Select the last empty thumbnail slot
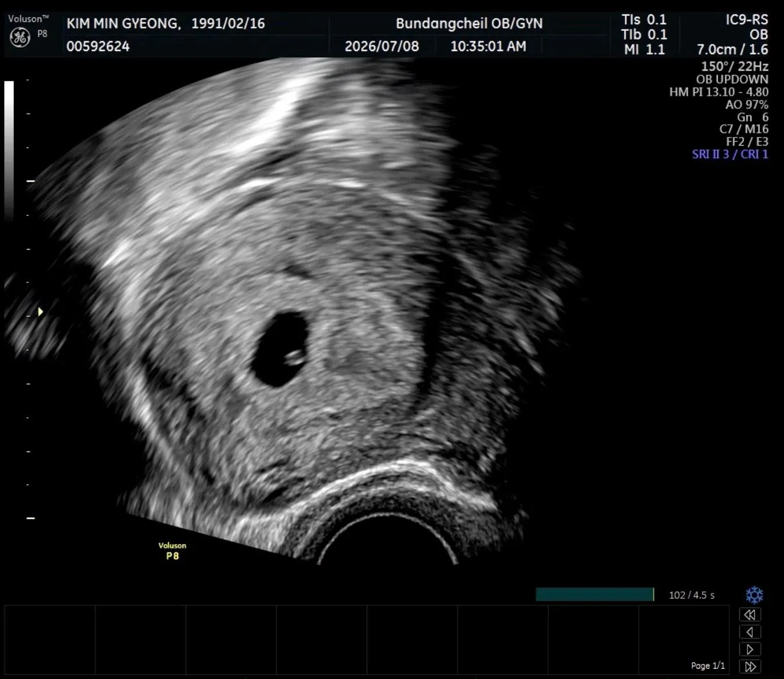 pos(684,641)
